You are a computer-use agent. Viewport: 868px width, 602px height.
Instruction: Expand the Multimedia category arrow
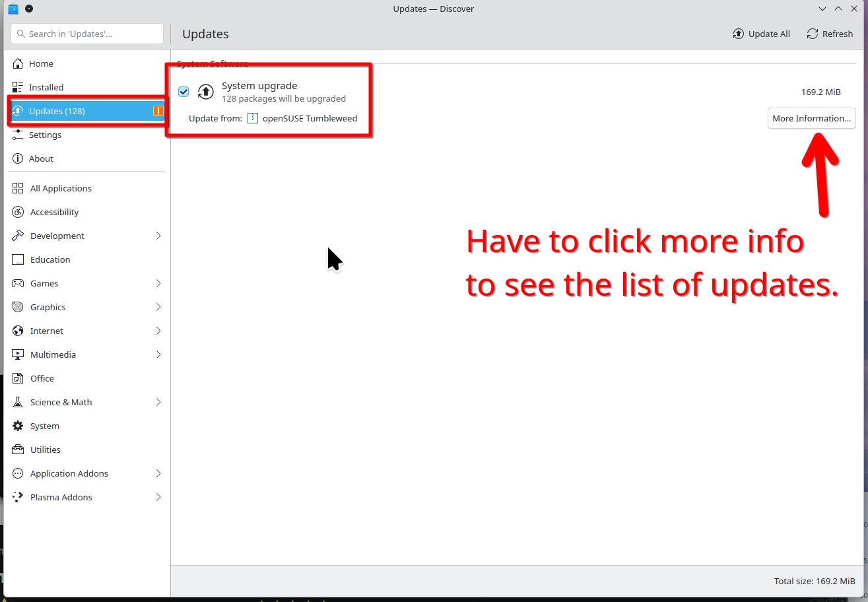point(158,354)
